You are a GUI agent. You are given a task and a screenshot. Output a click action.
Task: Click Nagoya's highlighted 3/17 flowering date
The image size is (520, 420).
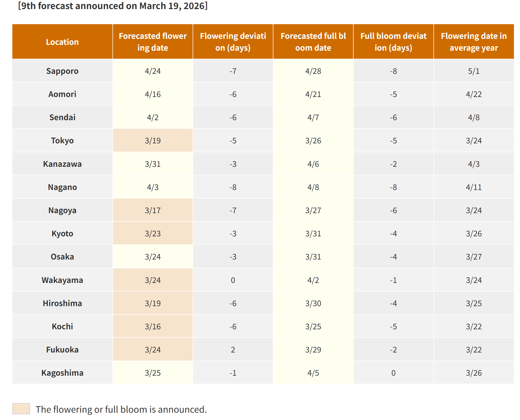click(153, 210)
